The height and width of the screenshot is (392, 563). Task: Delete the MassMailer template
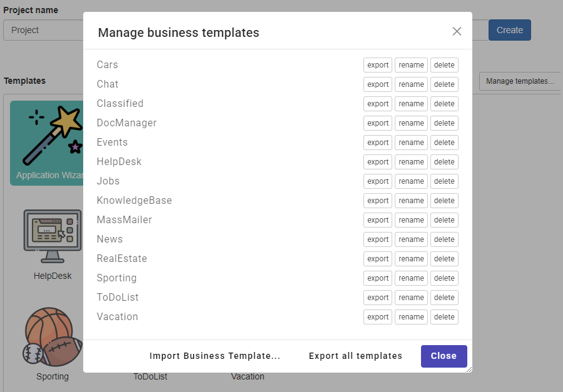point(444,220)
